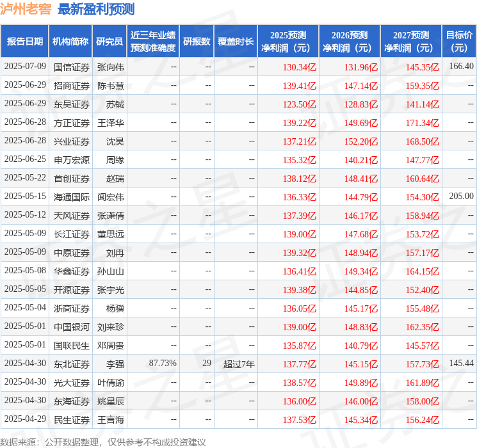Select date cell 2025-05-04
Image resolution: width=477 pixels, height=448 pixels.
click(x=25, y=307)
